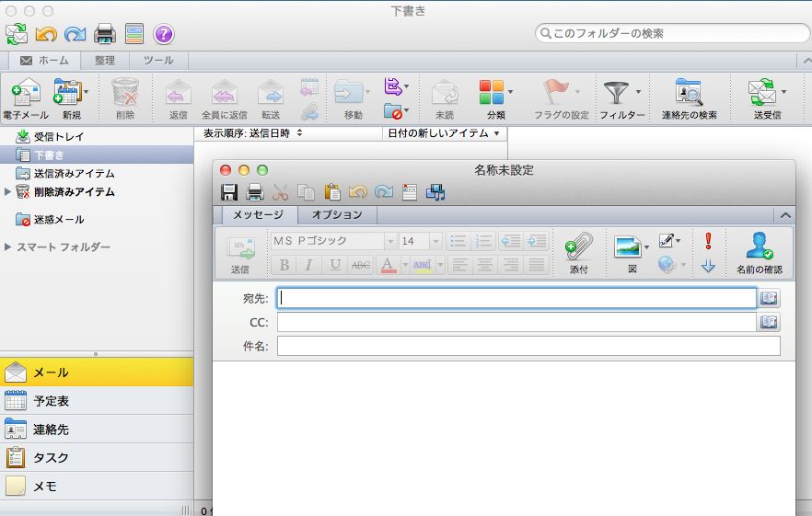The height and width of the screenshot is (516, 812).
Task: Switch to the オプション tab
Action: coord(337,215)
